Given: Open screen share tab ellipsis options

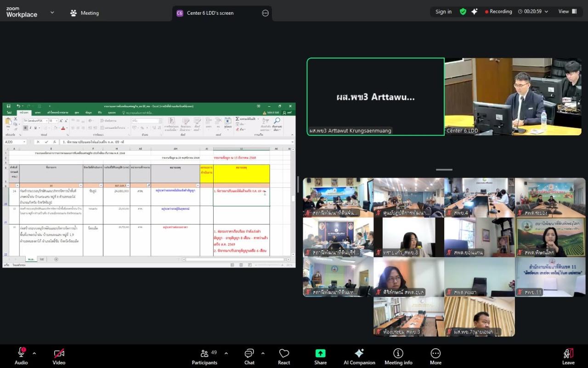Looking at the screenshot, I should coord(265,13).
